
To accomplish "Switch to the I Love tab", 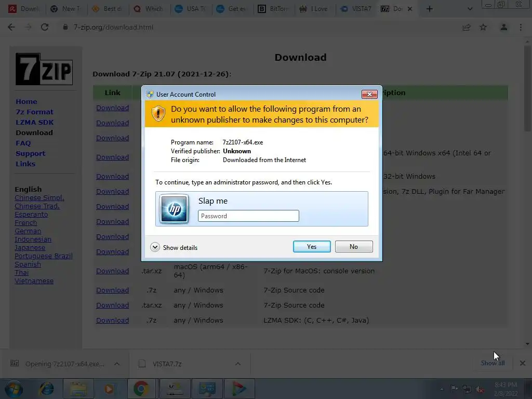I will (x=315, y=9).
